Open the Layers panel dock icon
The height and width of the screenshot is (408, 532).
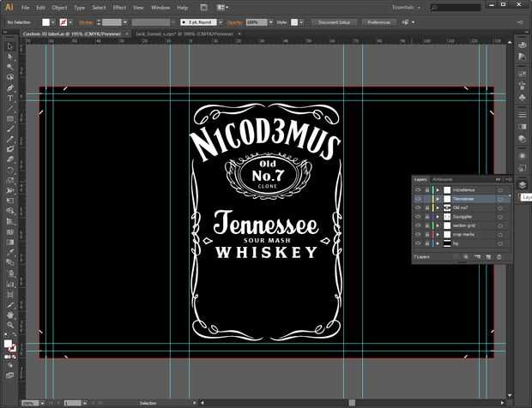pos(523,184)
